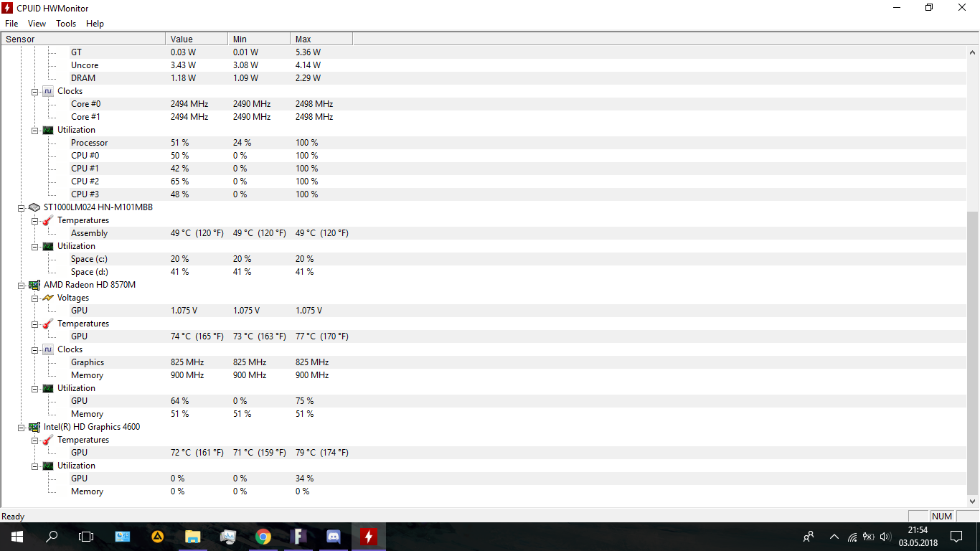
Task: Open the AIMP player taskbar icon
Action: (157, 536)
